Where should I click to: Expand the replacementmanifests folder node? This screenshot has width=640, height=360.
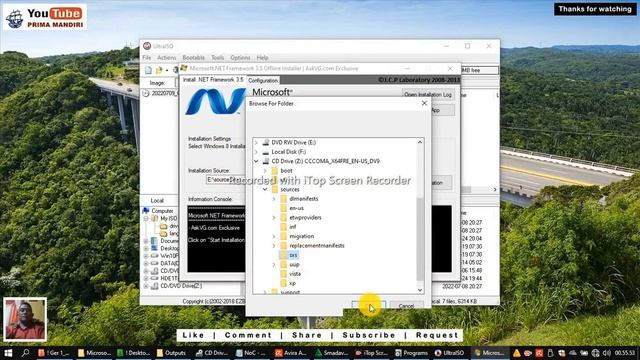point(274,246)
